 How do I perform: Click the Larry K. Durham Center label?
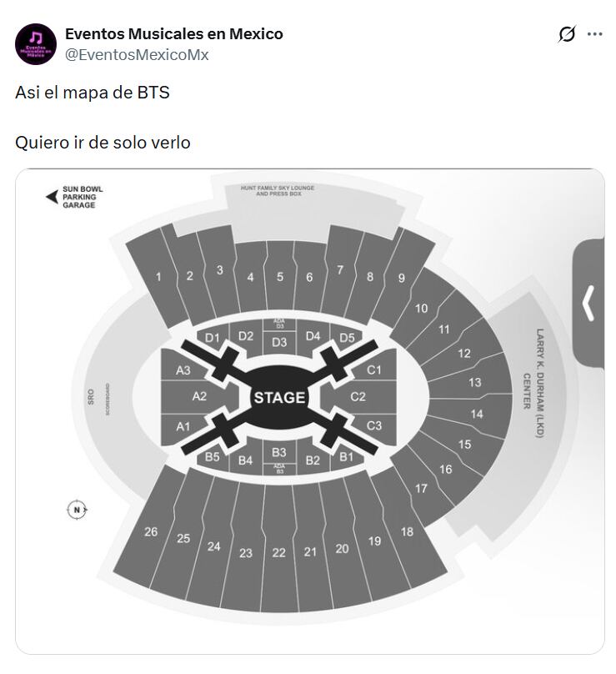tap(539, 373)
